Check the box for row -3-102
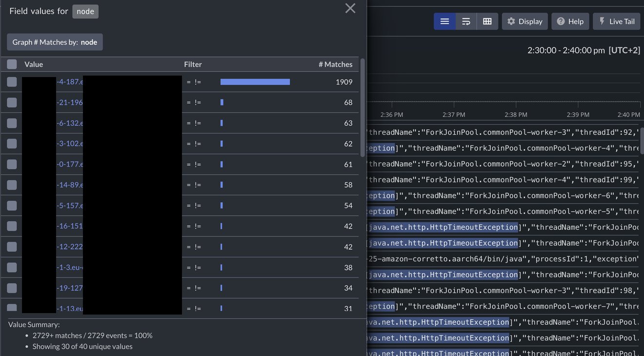The height and width of the screenshot is (356, 644). pos(12,143)
